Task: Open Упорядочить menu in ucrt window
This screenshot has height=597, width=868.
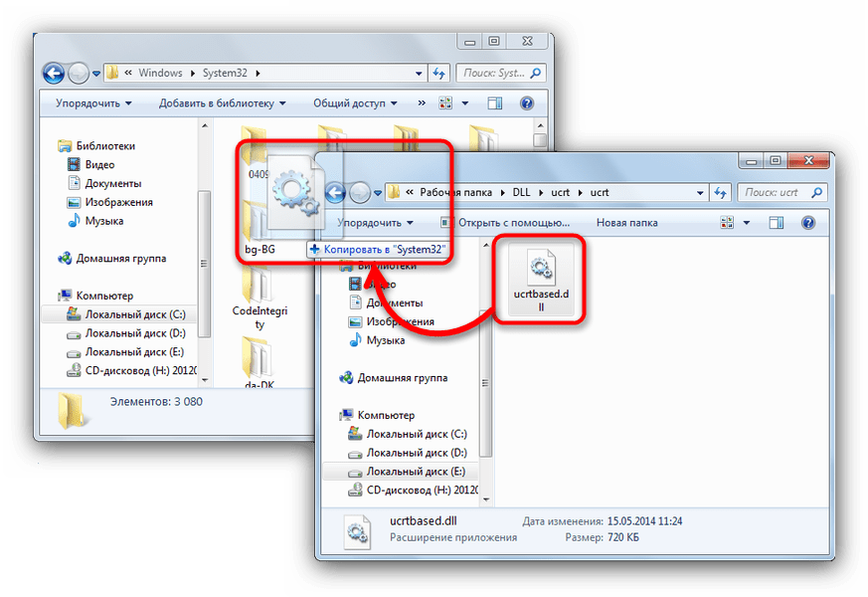Action: click(x=375, y=223)
